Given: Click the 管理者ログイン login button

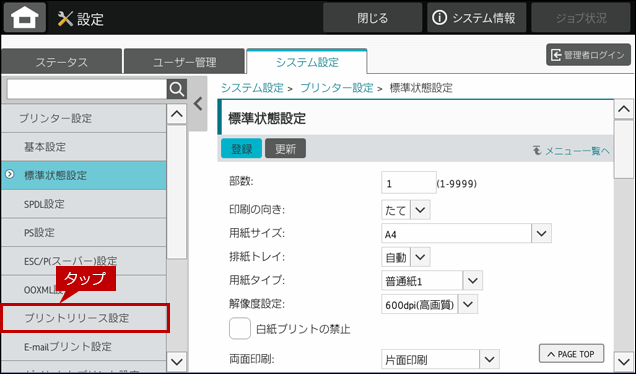Looking at the screenshot, I should tap(589, 55).
